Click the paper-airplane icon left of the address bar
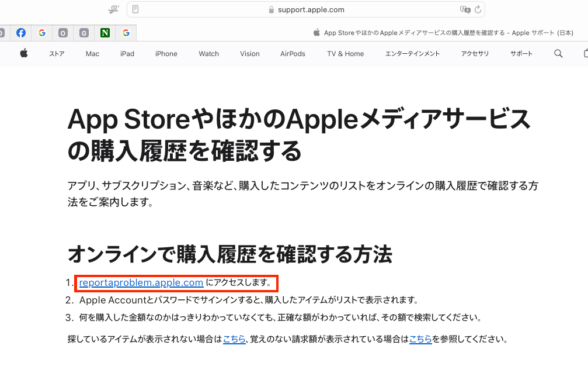Viewport: 588px width, 366px height. coord(113,9)
